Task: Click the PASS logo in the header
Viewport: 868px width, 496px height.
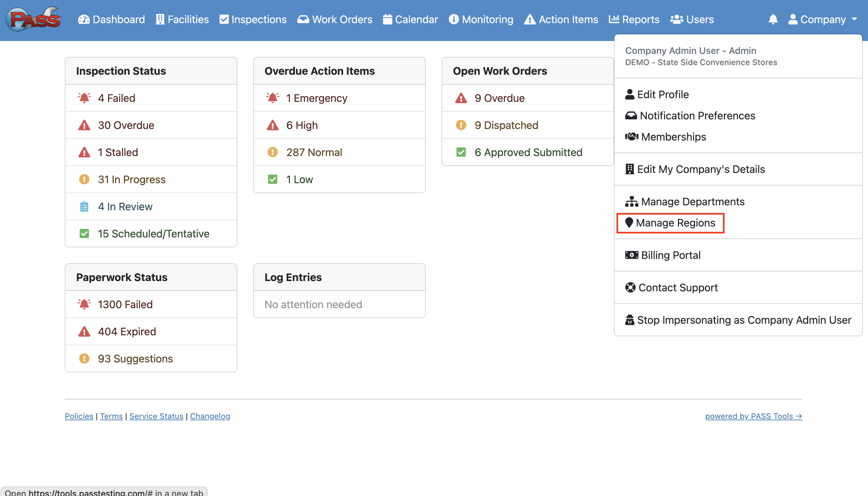Action: coord(33,19)
